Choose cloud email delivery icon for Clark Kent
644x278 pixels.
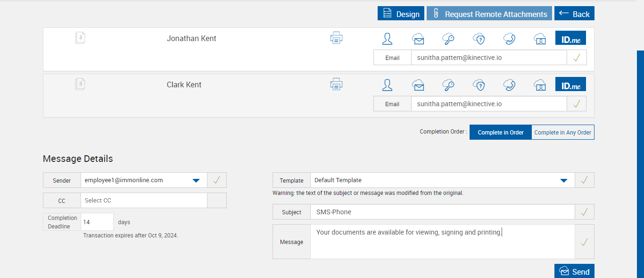pos(418,85)
